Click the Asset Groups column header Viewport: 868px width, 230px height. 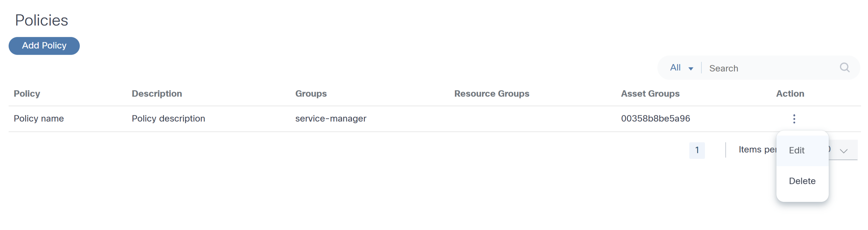coord(650,93)
